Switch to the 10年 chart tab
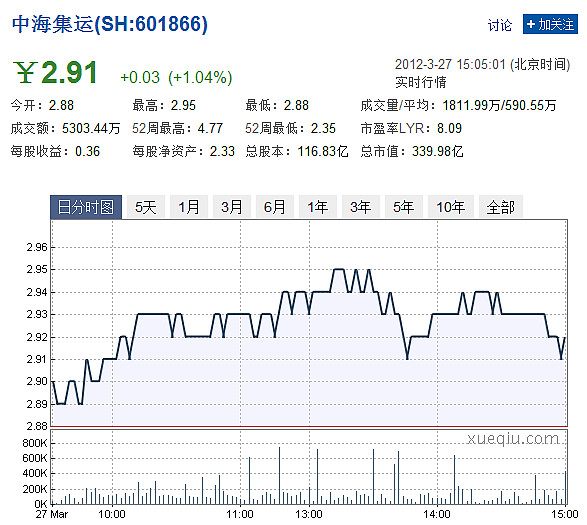Screen dimensions: 587x525 click(451, 207)
